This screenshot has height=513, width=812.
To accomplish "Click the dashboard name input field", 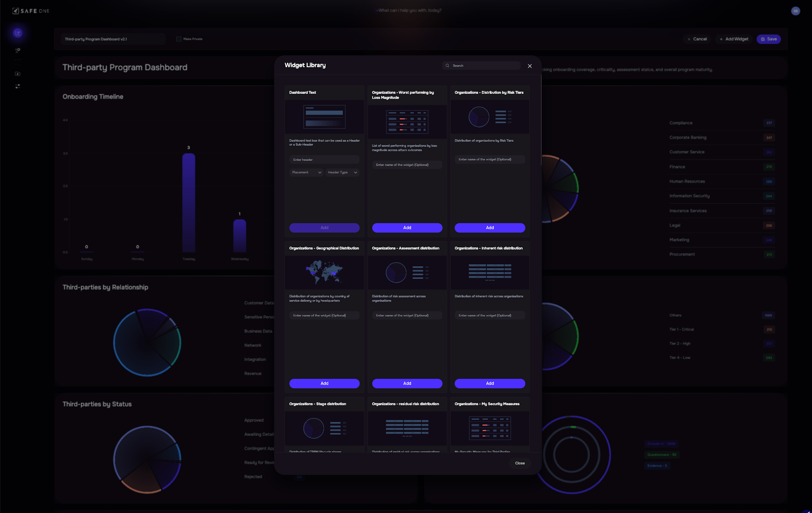I will 113,39.
